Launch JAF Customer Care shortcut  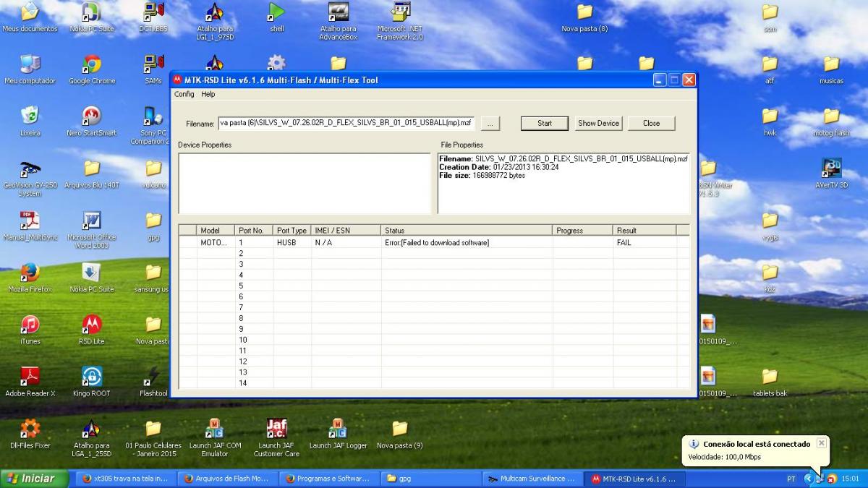tap(276, 429)
